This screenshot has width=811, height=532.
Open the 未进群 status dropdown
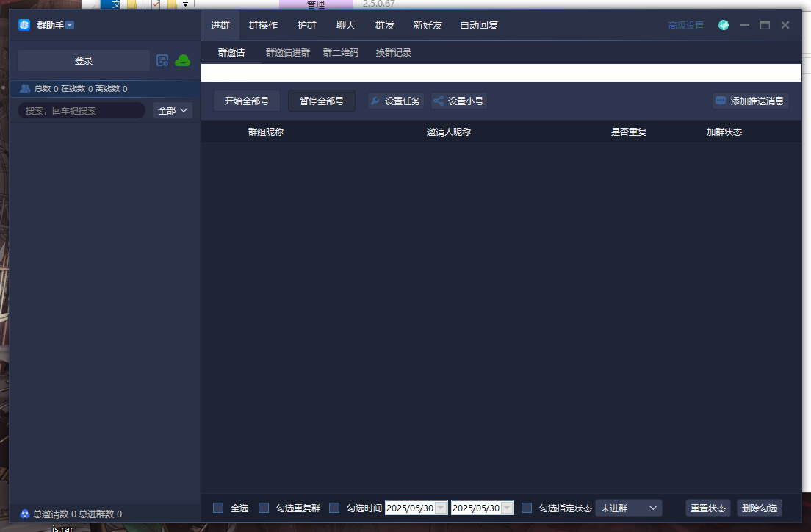click(x=628, y=508)
